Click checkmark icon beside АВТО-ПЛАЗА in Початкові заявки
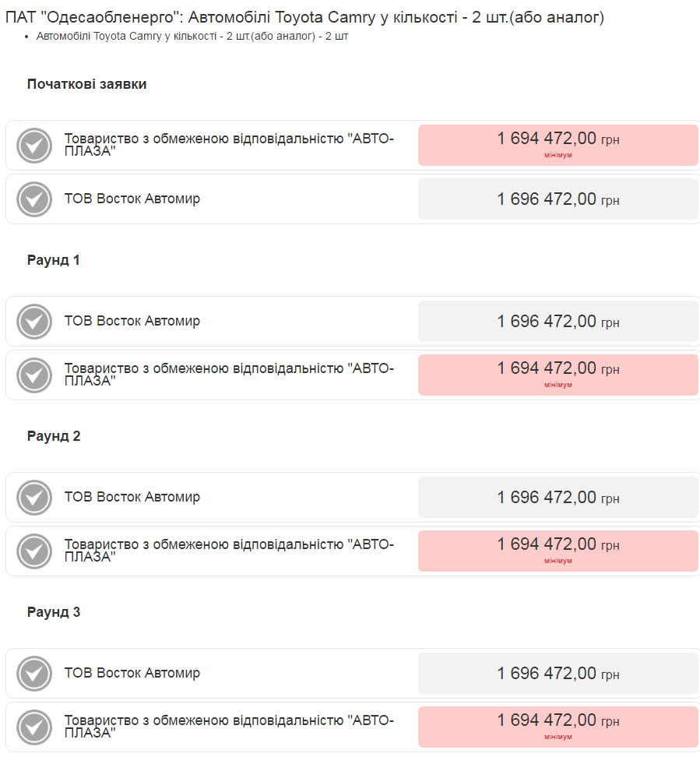 [34, 146]
